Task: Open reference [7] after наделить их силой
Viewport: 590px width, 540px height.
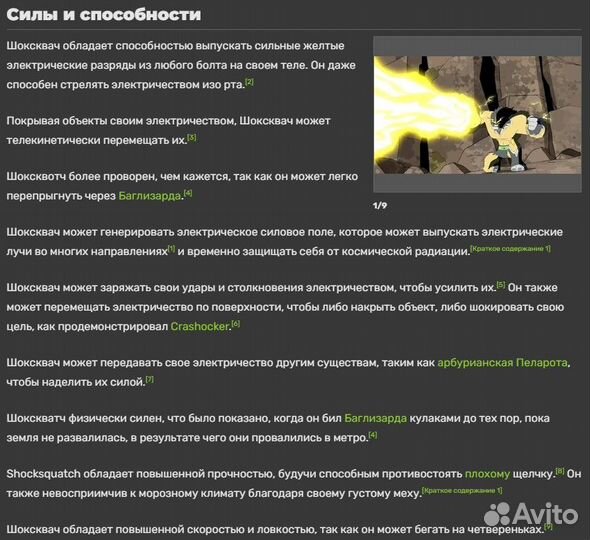Action: [149, 379]
